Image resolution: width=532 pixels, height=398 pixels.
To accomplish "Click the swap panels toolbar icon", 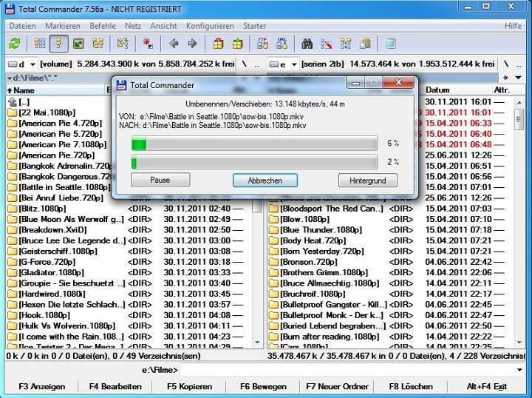I will [x=123, y=44].
